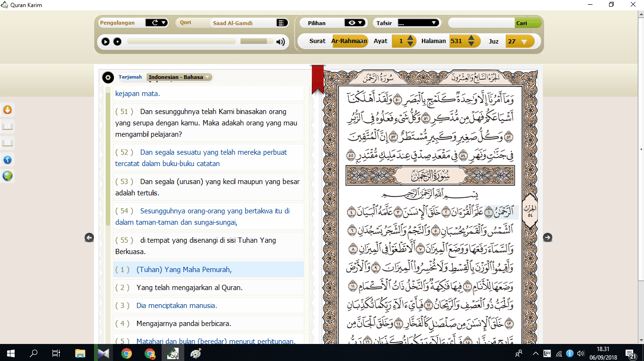Open the Visual Studio icon on the taskbar
Image resolution: width=644 pixels, height=361 pixels.
[103, 353]
